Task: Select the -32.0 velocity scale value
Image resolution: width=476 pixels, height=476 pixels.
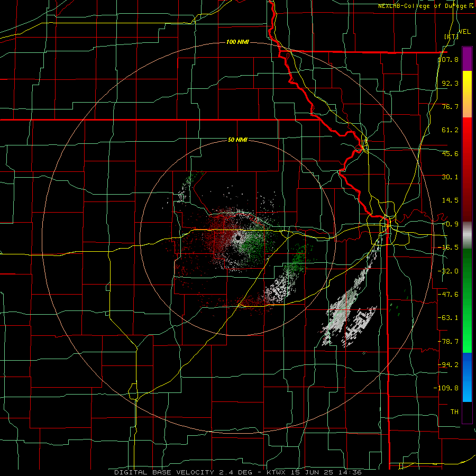Action: [x=448, y=271]
